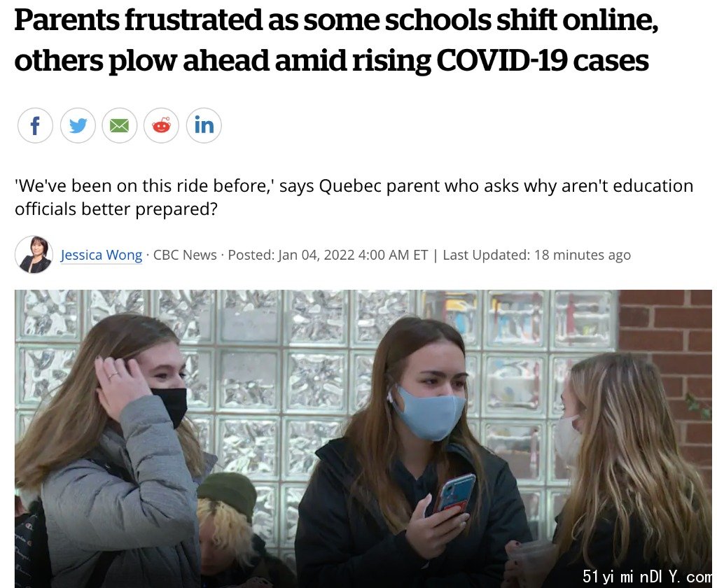Share the article via email icon
This screenshot has height=588, width=717.
119,125
